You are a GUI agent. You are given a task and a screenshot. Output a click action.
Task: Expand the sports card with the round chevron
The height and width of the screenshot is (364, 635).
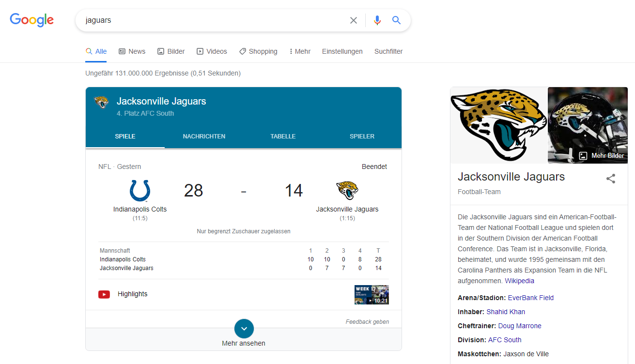244,329
